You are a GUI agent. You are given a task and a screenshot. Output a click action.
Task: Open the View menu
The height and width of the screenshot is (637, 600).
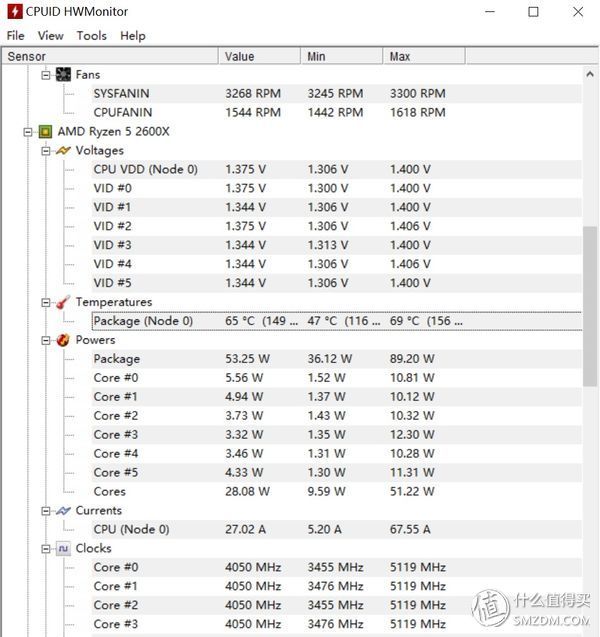pos(51,36)
